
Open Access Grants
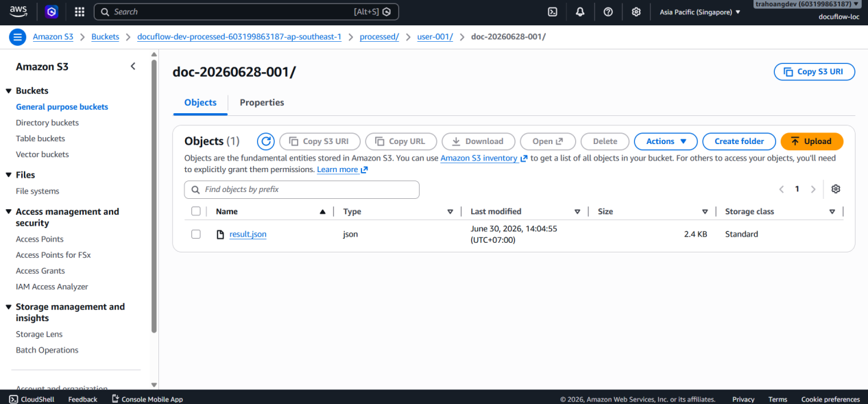pyautogui.click(x=40, y=271)
